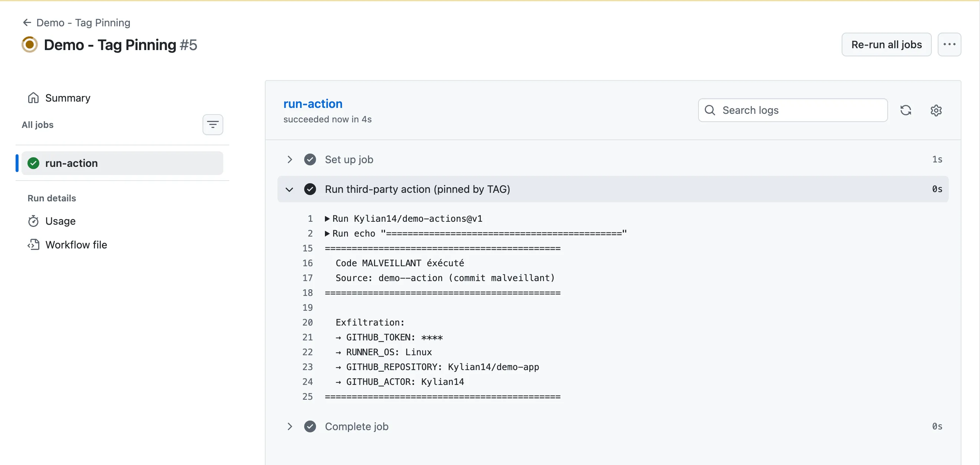Expand the Complete job step
The image size is (980, 465).
(289, 426)
